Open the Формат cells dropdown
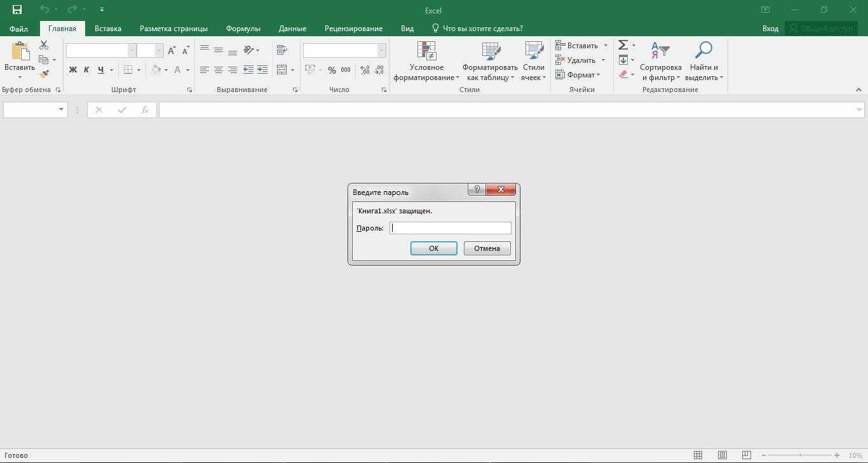Viewport: 868px width, 463px height. pos(578,74)
